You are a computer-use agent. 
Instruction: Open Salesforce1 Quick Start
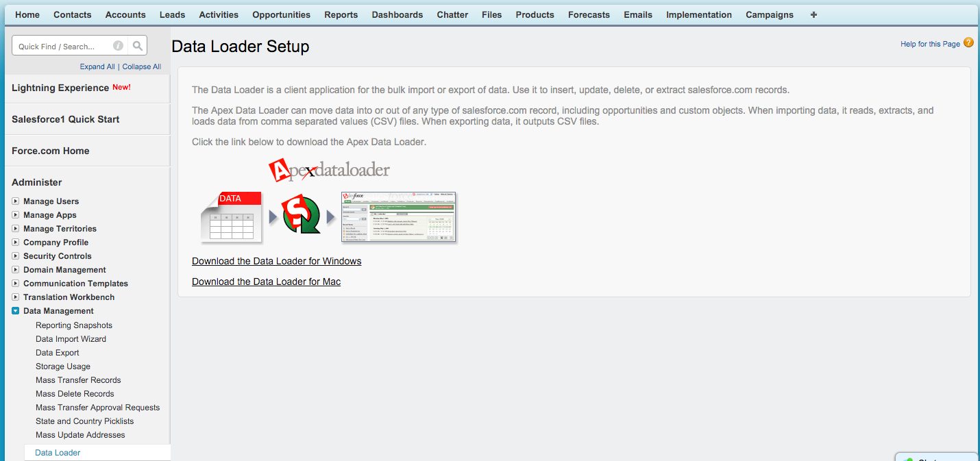66,119
